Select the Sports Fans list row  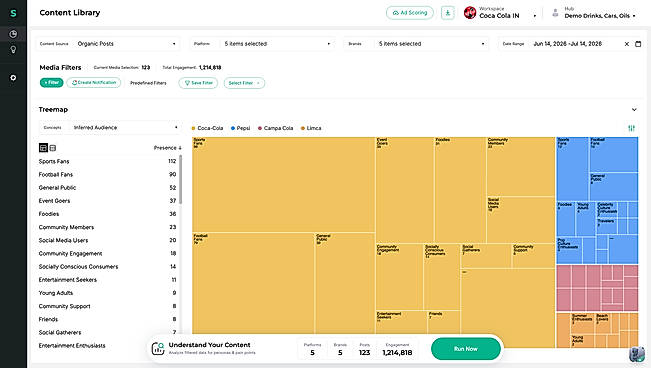point(107,161)
